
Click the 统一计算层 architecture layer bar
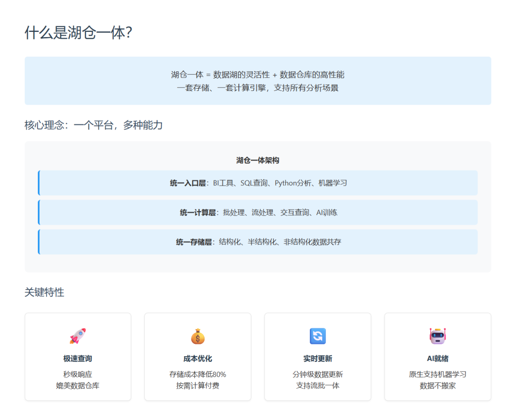257,212
